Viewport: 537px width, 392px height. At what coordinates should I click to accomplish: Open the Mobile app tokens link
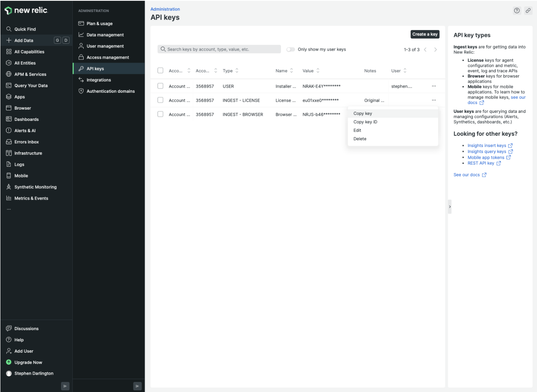489,157
